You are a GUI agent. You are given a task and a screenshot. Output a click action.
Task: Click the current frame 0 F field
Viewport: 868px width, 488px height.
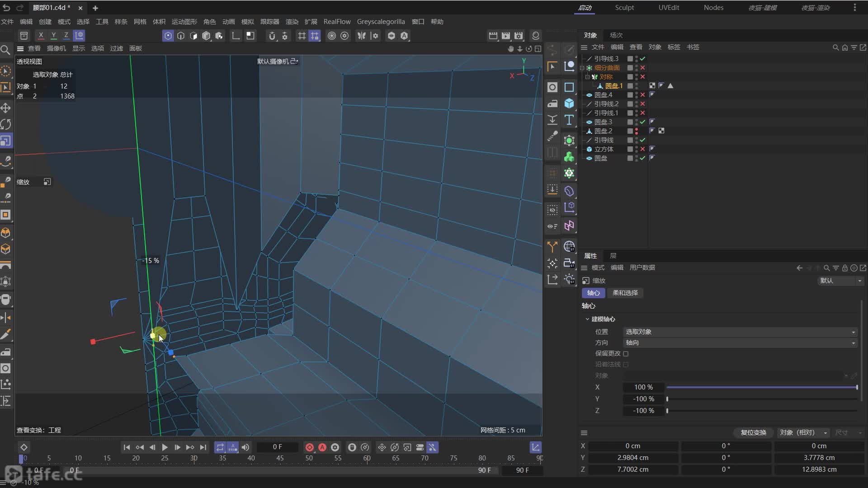[x=277, y=447]
